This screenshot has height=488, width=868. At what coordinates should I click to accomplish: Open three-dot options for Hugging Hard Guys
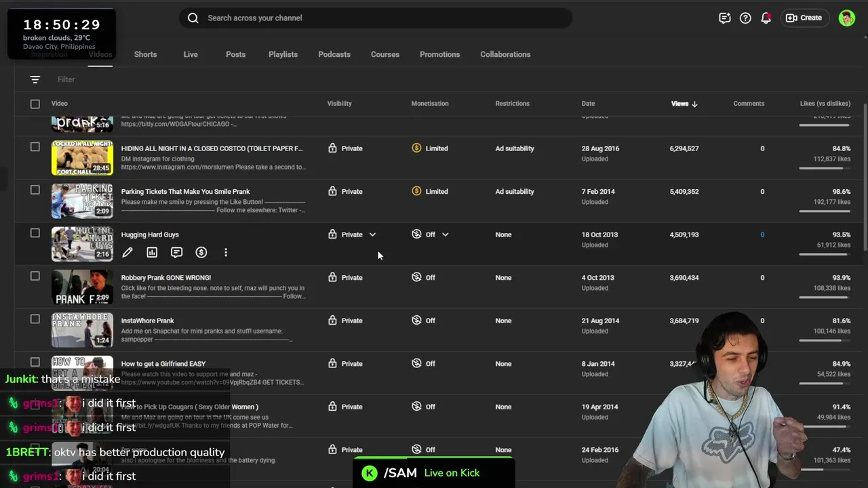(226, 252)
